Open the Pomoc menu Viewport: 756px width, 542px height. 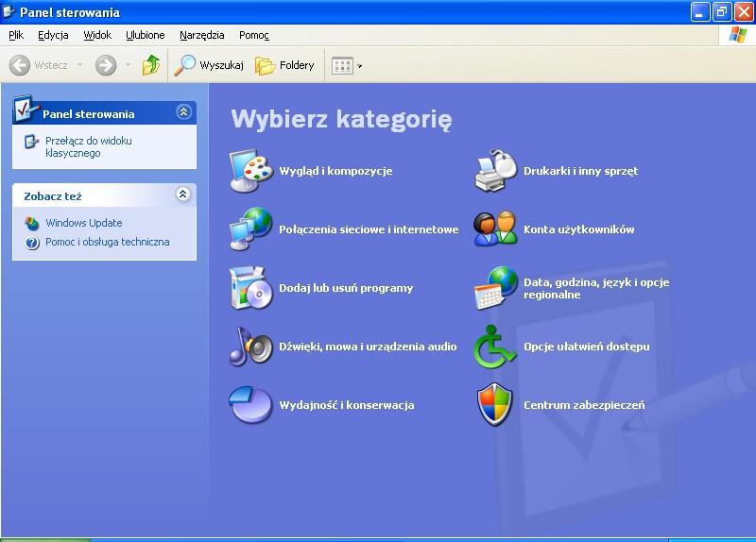253,35
